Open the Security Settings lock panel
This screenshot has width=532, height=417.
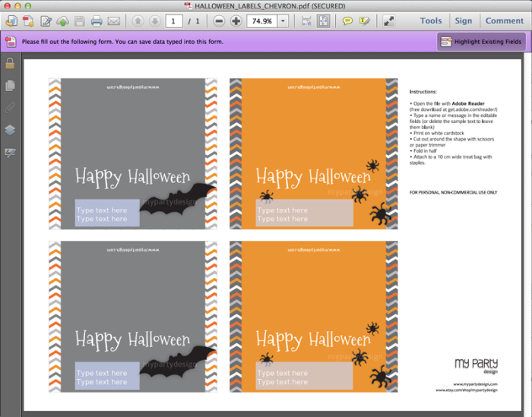click(x=11, y=64)
